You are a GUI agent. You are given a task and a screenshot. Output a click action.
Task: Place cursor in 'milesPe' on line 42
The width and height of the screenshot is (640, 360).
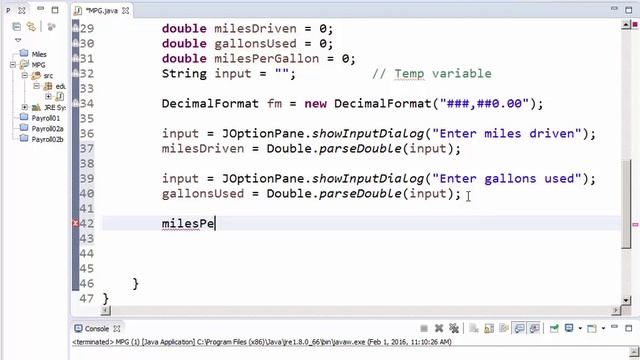(x=188, y=224)
